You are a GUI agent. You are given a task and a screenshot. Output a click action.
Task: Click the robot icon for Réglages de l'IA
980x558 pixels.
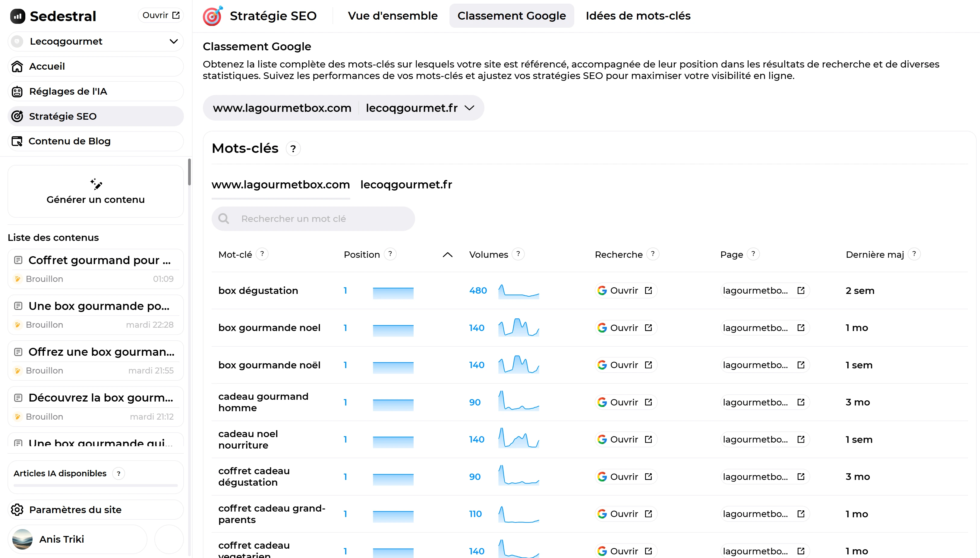tap(17, 91)
